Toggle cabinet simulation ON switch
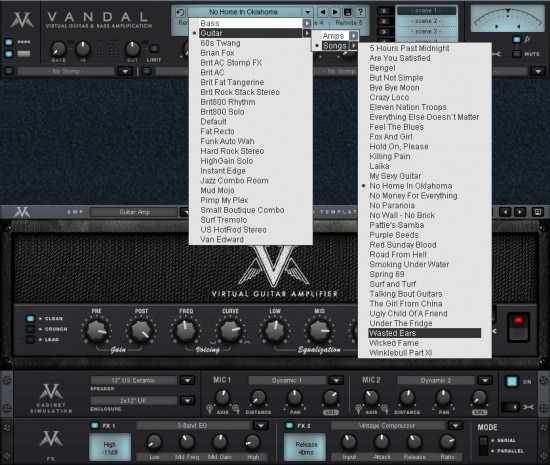This screenshot has width=550, height=465. (x=511, y=382)
